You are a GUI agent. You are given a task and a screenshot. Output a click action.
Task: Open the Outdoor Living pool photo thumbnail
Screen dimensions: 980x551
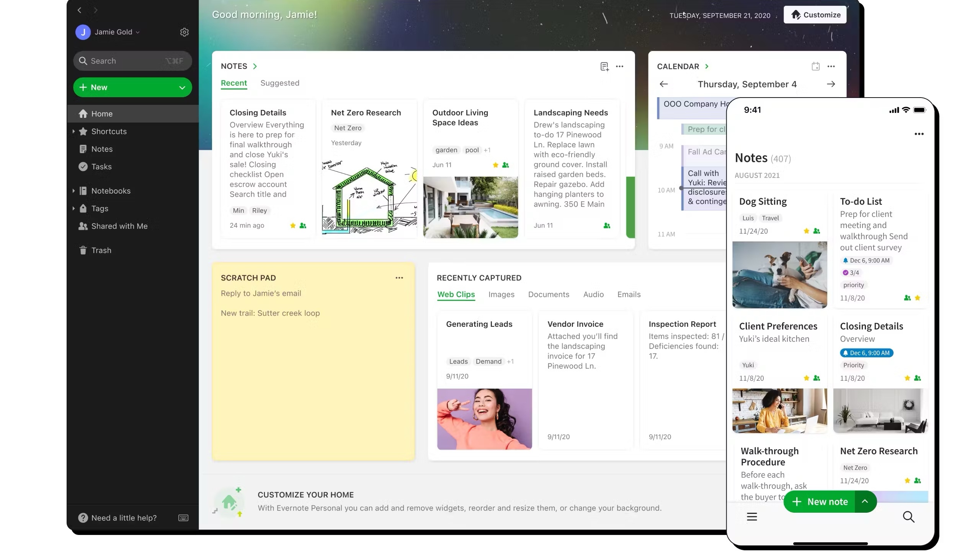(x=470, y=207)
